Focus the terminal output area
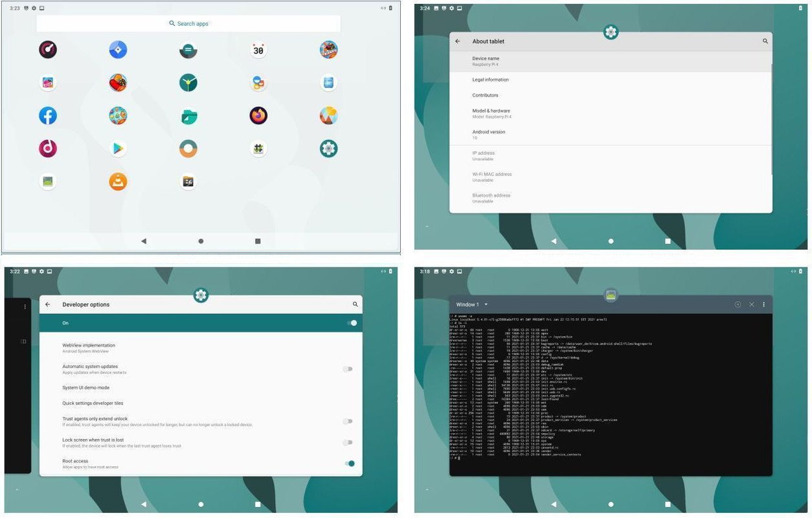Viewport: 812px width, 518px height. (611, 395)
